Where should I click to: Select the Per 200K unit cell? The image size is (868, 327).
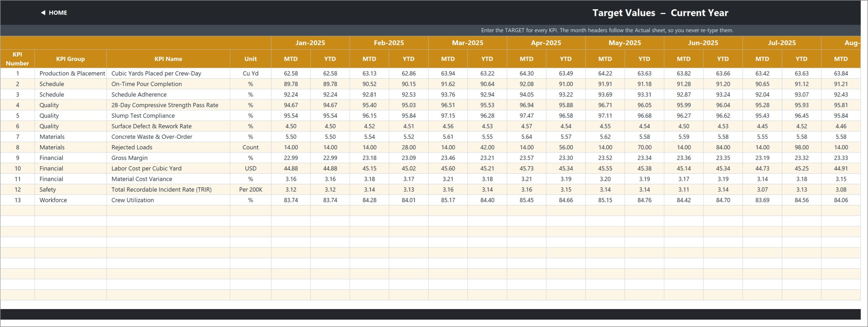coord(251,189)
